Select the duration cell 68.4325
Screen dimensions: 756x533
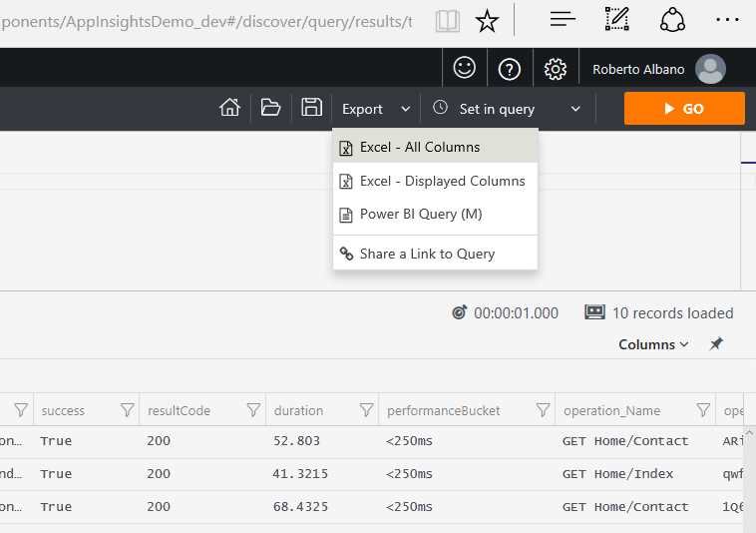300,506
